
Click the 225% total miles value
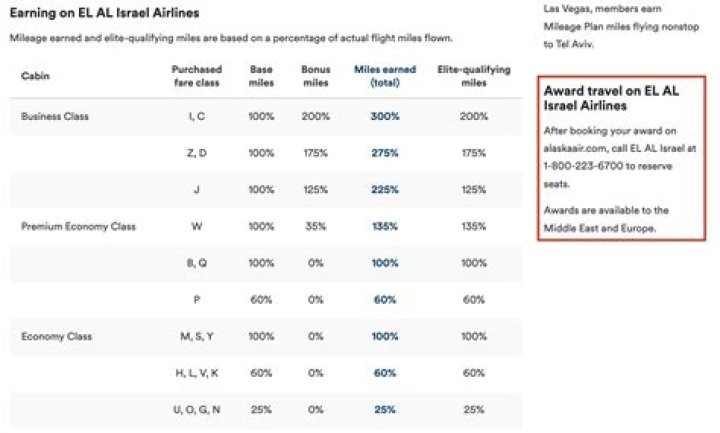click(385, 190)
